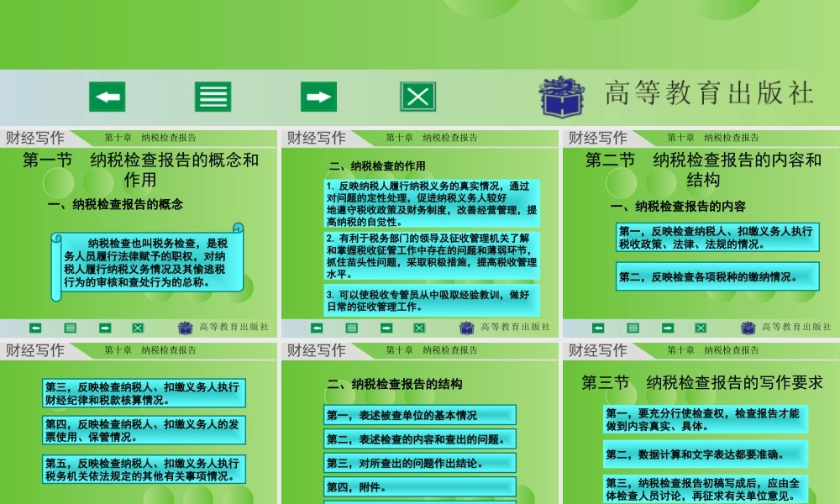Click 第十章 纳税检查报告 header on 第一节 slide
The height and width of the screenshot is (504, 840).
click(150, 138)
